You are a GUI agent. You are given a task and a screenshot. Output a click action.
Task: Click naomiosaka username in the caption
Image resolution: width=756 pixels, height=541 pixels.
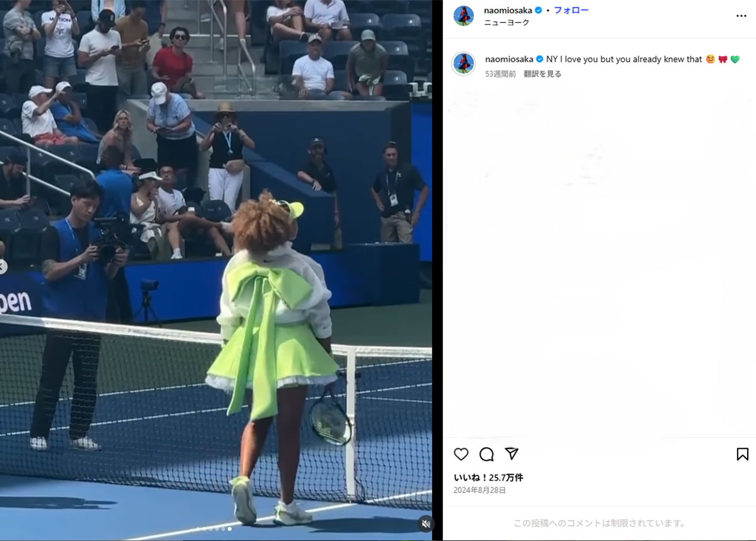click(x=509, y=59)
